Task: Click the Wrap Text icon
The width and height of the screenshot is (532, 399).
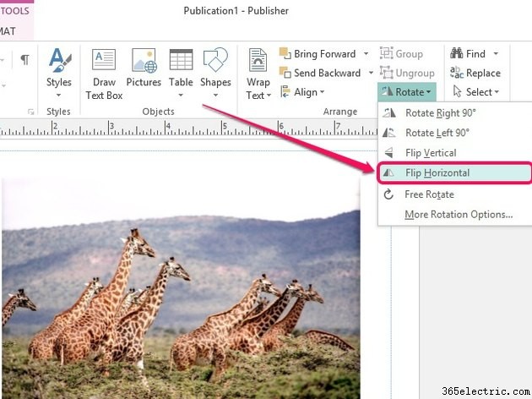Action: click(x=258, y=60)
